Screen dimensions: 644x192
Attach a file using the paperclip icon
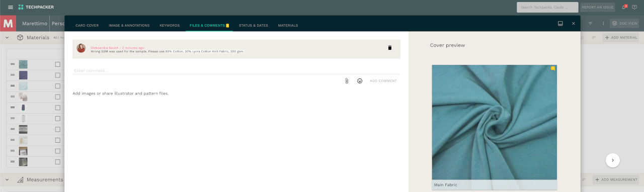(x=347, y=81)
